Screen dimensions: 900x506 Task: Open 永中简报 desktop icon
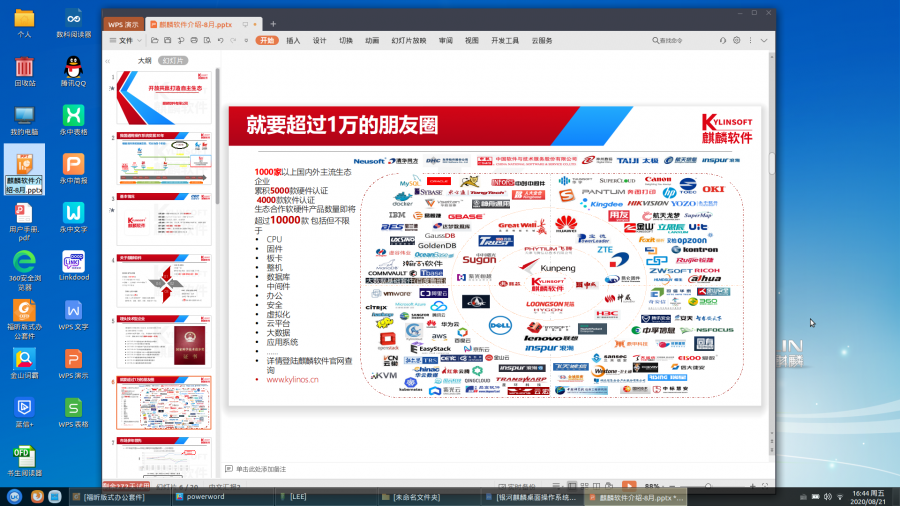point(73,169)
